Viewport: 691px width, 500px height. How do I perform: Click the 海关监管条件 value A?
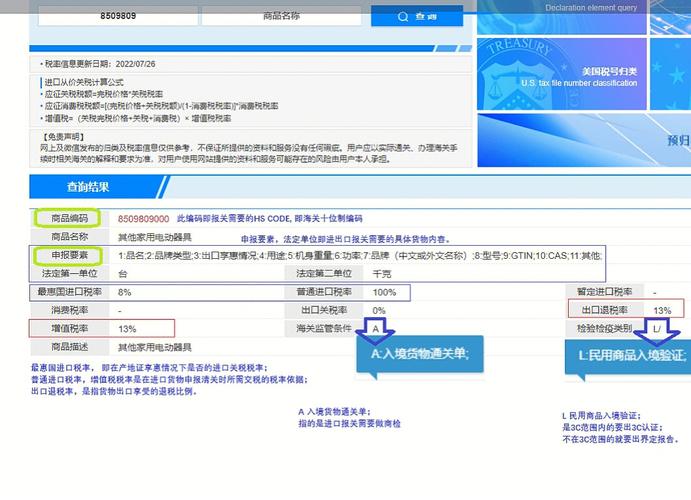(x=375, y=329)
